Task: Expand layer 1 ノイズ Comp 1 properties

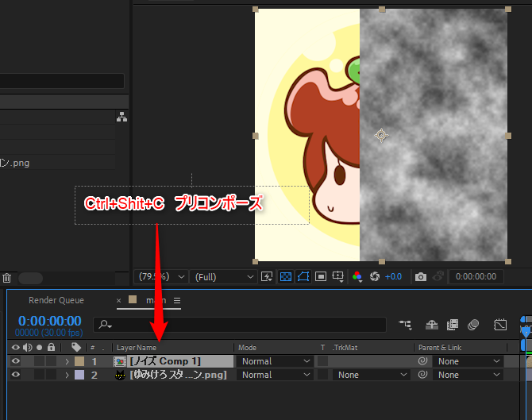Action: pos(67,361)
